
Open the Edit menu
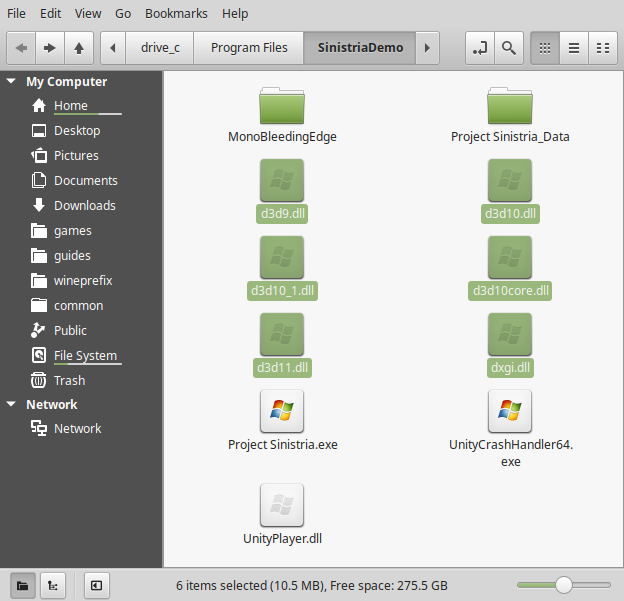coord(51,14)
